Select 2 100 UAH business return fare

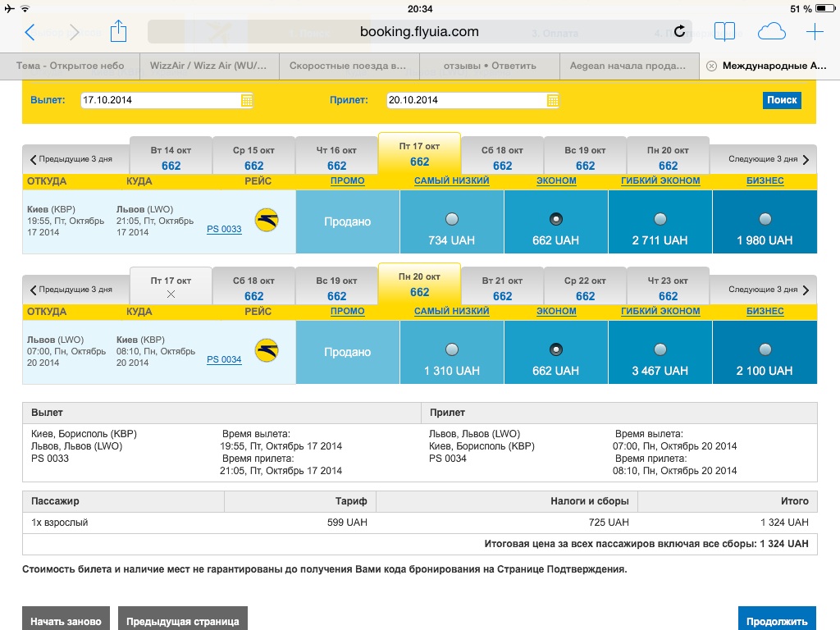coord(765,349)
